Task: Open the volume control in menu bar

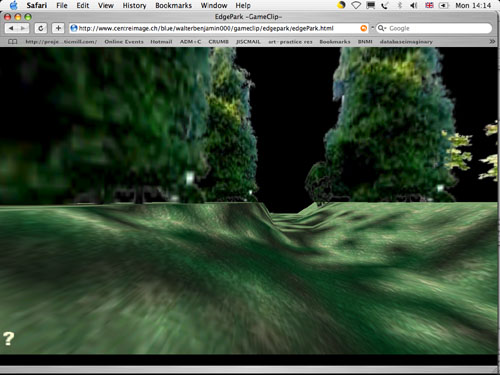Action: 414,5
